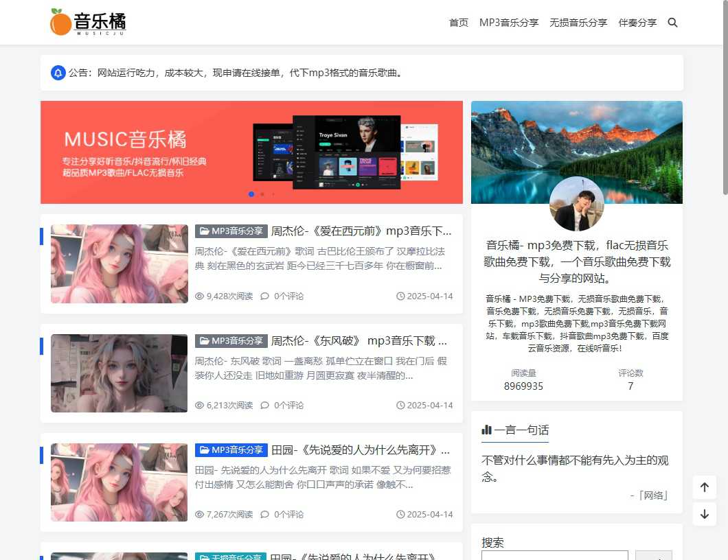Open thumbnail of 东风破 post

120,373
